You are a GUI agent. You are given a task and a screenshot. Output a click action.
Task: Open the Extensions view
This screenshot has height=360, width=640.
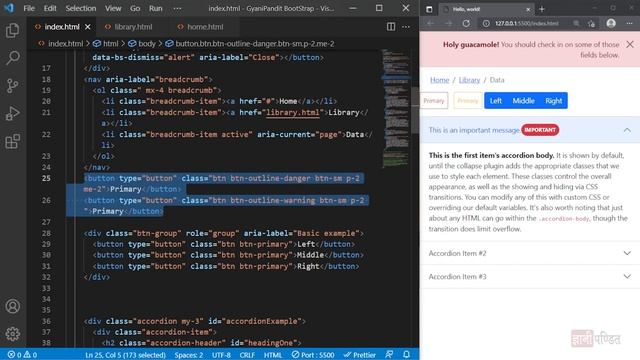tap(13, 141)
